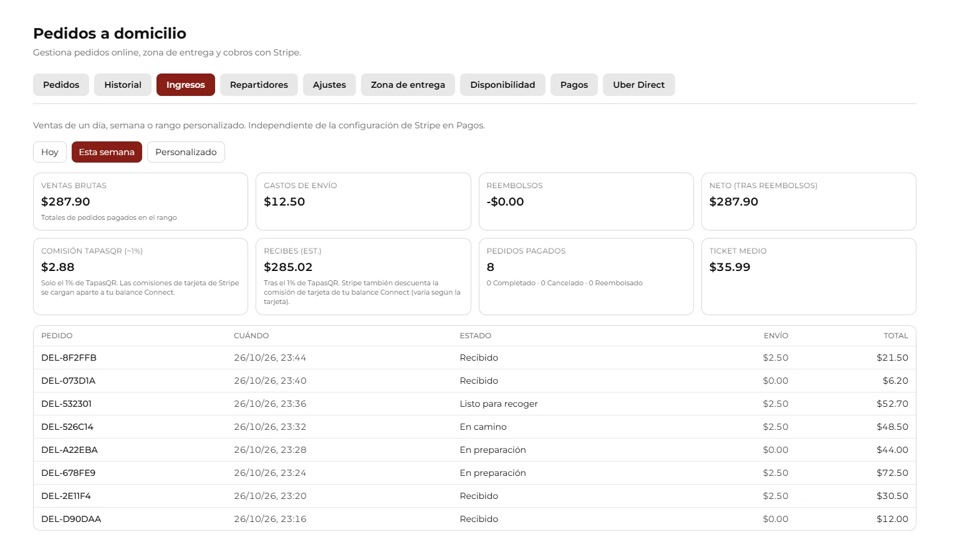Switch to Disponibilidad tab

(503, 85)
